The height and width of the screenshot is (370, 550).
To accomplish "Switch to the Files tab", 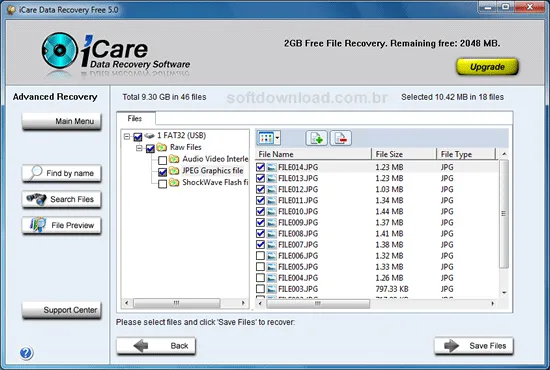I will (x=135, y=119).
